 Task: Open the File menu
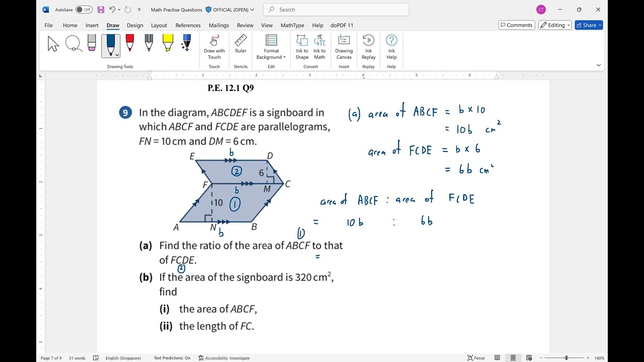[x=48, y=25]
